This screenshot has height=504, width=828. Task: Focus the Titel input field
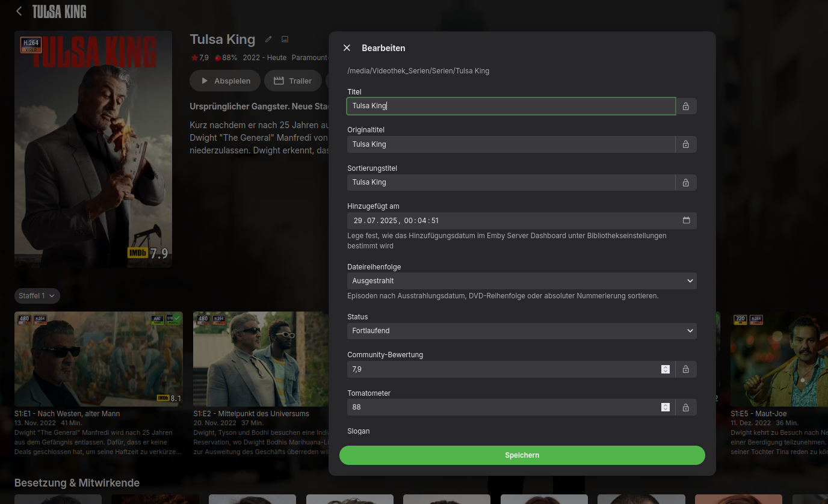pyautogui.click(x=511, y=106)
